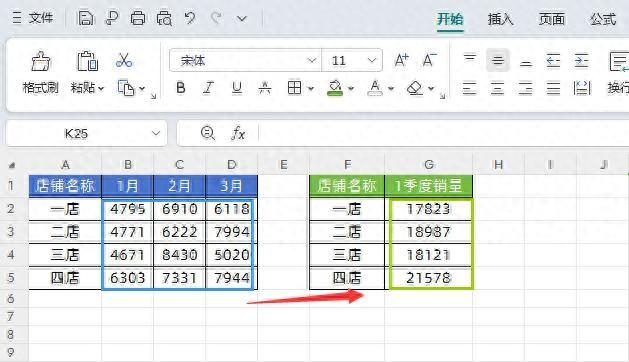Open the font size 11 dropdown
The image size is (629, 362).
372,61
